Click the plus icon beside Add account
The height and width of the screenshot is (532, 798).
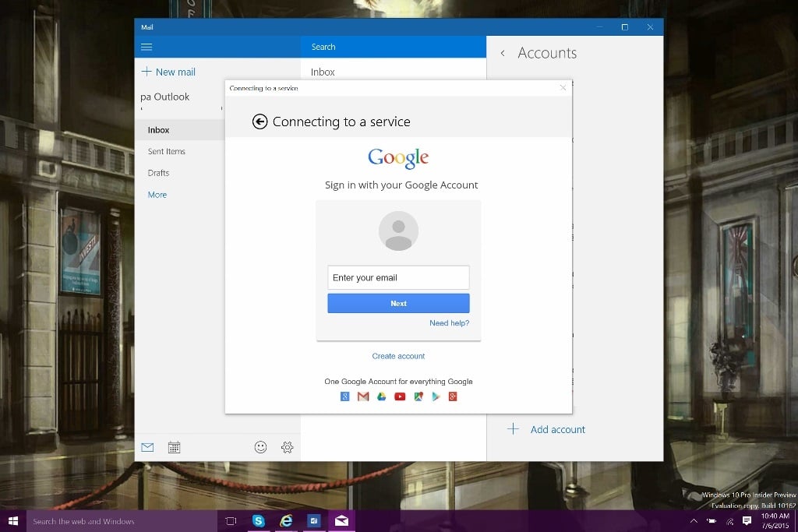(x=513, y=428)
